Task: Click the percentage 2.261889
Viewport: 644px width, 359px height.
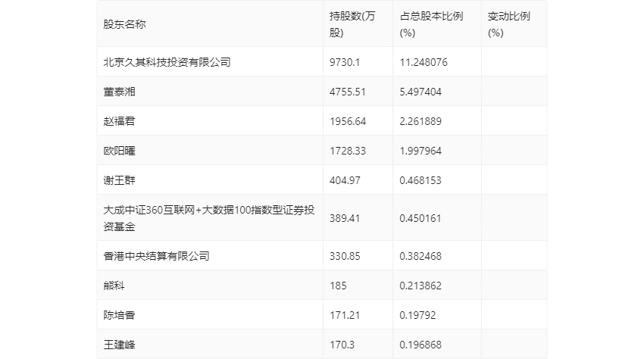Action: coord(420,121)
